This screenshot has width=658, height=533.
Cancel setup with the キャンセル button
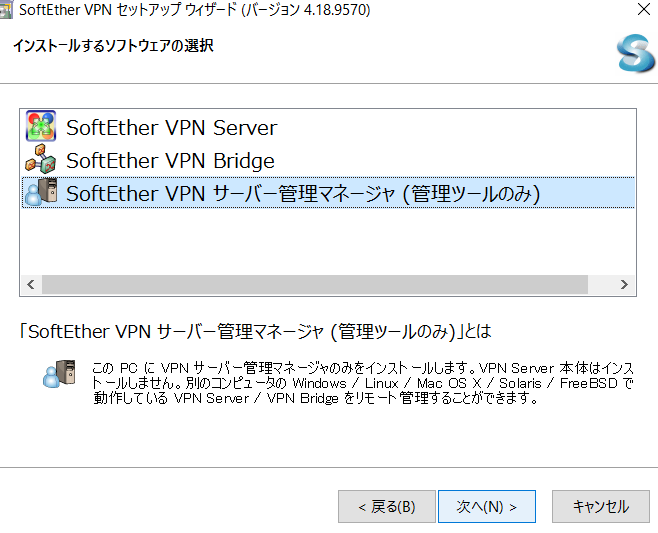(601, 507)
